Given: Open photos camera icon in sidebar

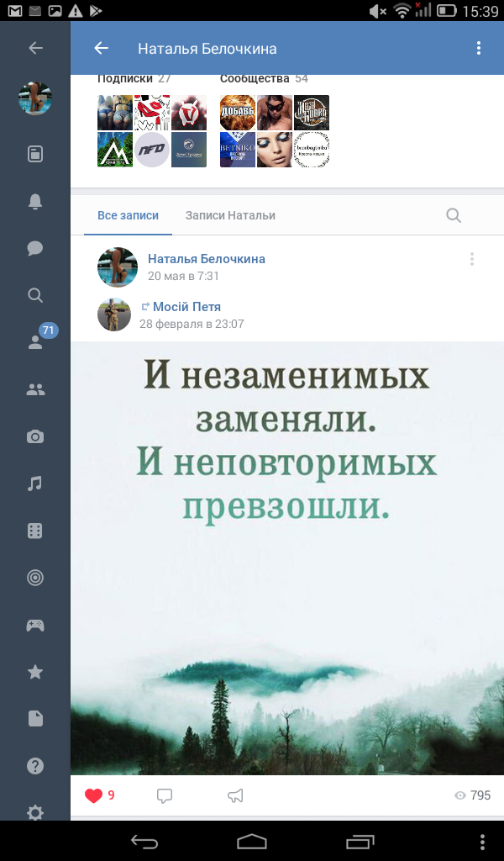Looking at the screenshot, I should (35, 436).
